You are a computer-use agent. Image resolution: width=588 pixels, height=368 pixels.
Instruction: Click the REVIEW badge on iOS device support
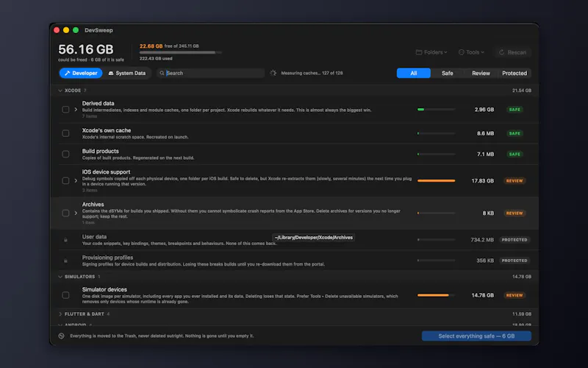coord(514,180)
